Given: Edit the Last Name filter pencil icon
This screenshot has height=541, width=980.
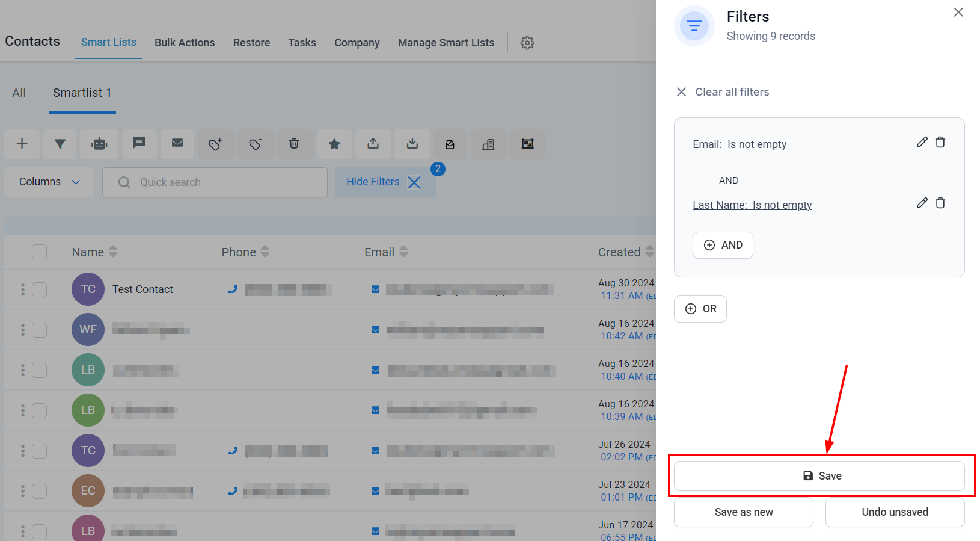Looking at the screenshot, I should point(922,203).
